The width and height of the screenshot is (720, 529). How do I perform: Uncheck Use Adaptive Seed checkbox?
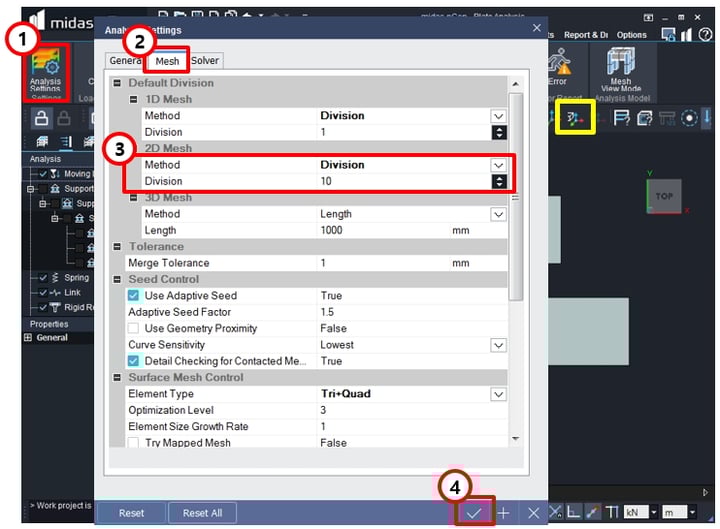click(133, 295)
